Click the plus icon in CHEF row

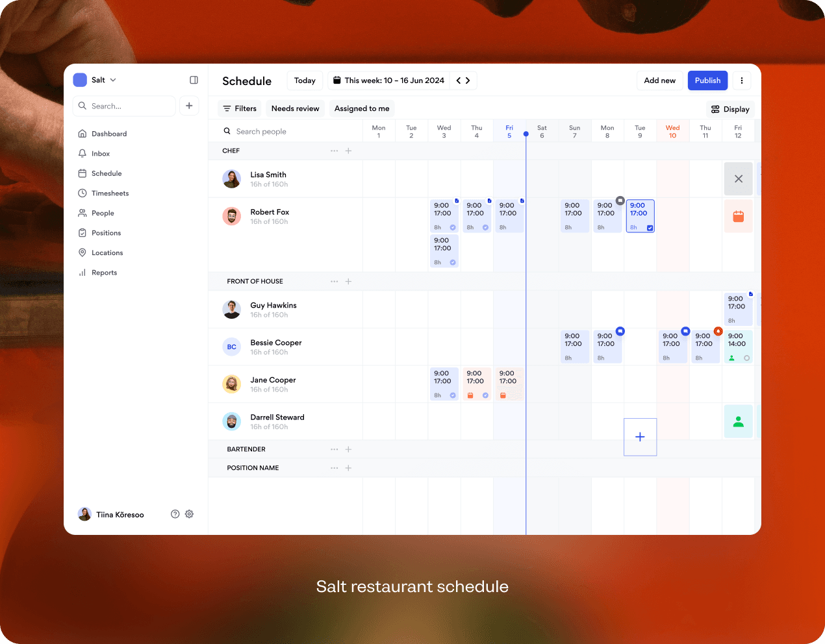348,151
